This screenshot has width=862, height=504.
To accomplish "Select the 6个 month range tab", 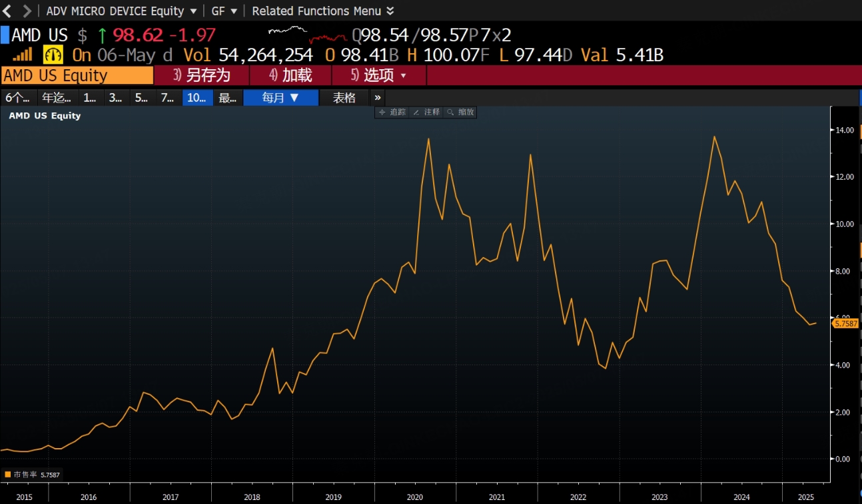I will 18,98.
